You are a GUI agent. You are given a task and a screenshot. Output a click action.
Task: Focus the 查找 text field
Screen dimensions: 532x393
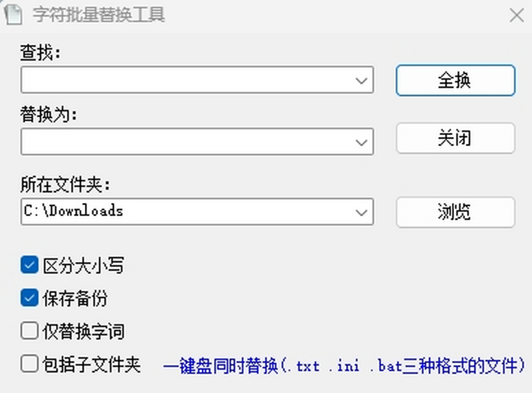click(186, 80)
